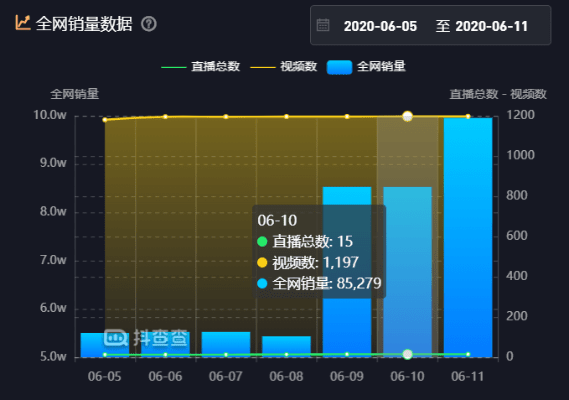Image resolution: width=569 pixels, height=400 pixels.
Task: Click the 1200 right axis label
Action: [x=521, y=115]
